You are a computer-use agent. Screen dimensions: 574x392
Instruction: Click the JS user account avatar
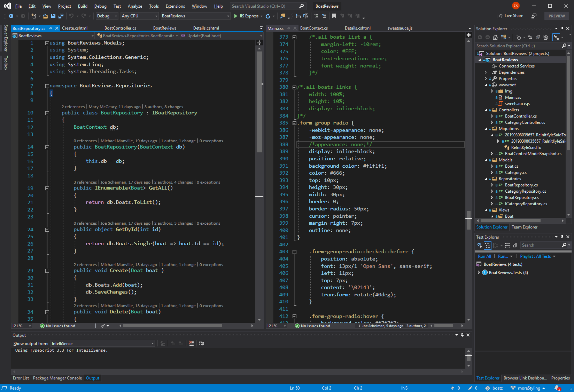[516, 6]
